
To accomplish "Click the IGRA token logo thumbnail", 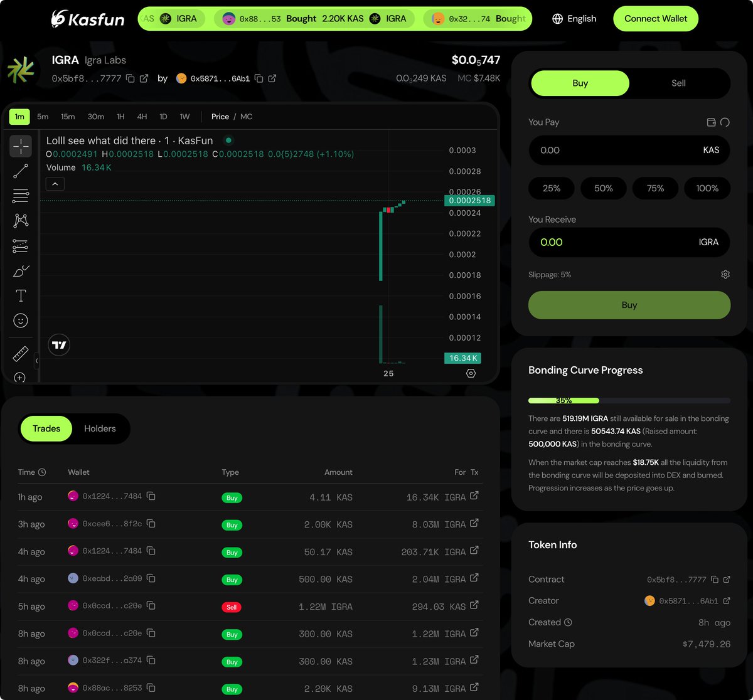I will pos(21,70).
